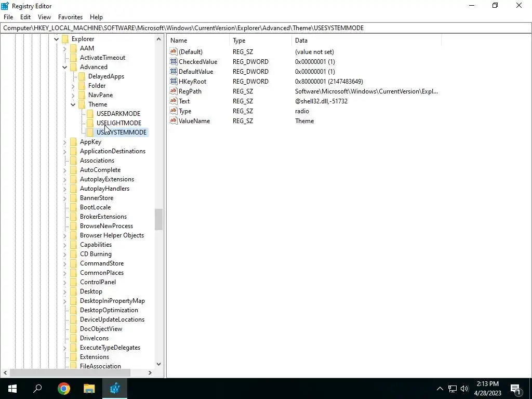Select the DelayedApps folder icon
This screenshot has width=532, height=399.
pyautogui.click(x=82, y=76)
